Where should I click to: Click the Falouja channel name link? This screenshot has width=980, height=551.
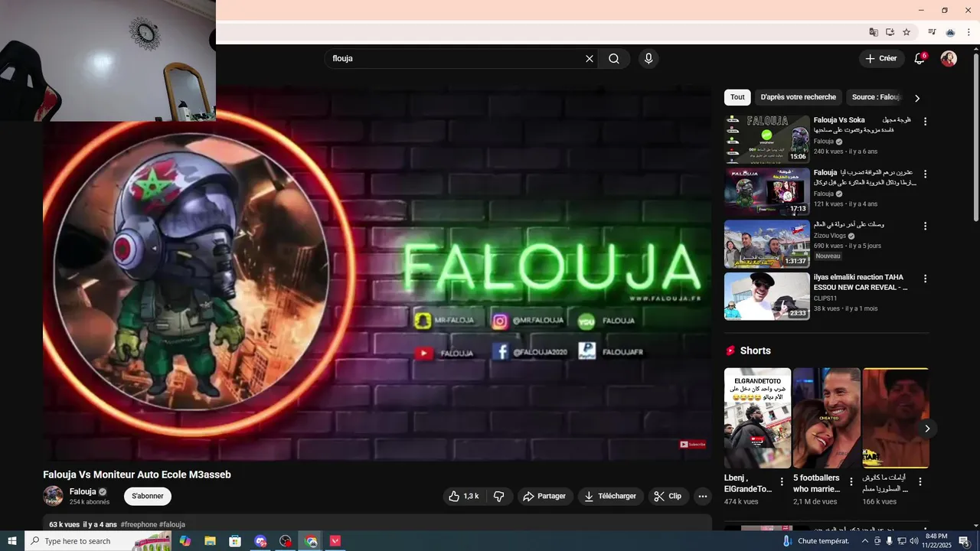pyautogui.click(x=83, y=491)
